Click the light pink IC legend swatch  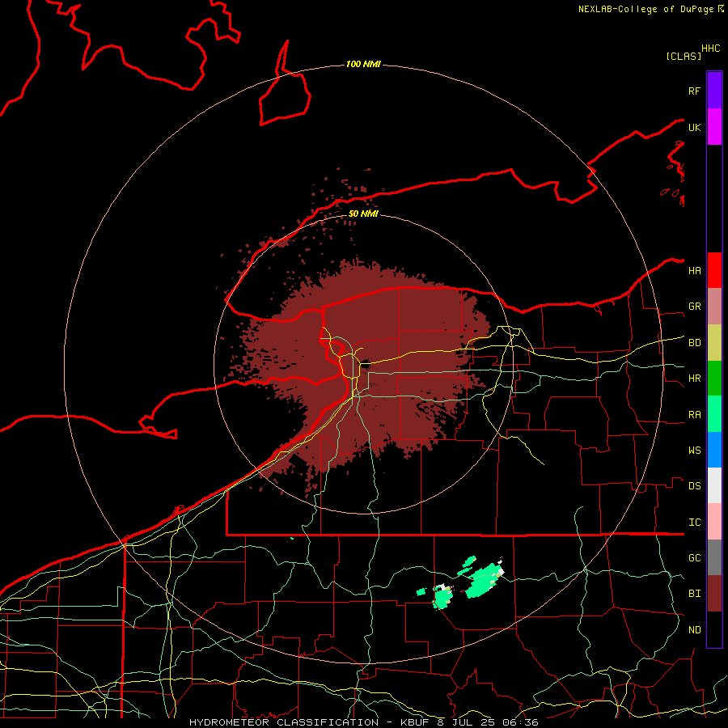tap(714, 522)
